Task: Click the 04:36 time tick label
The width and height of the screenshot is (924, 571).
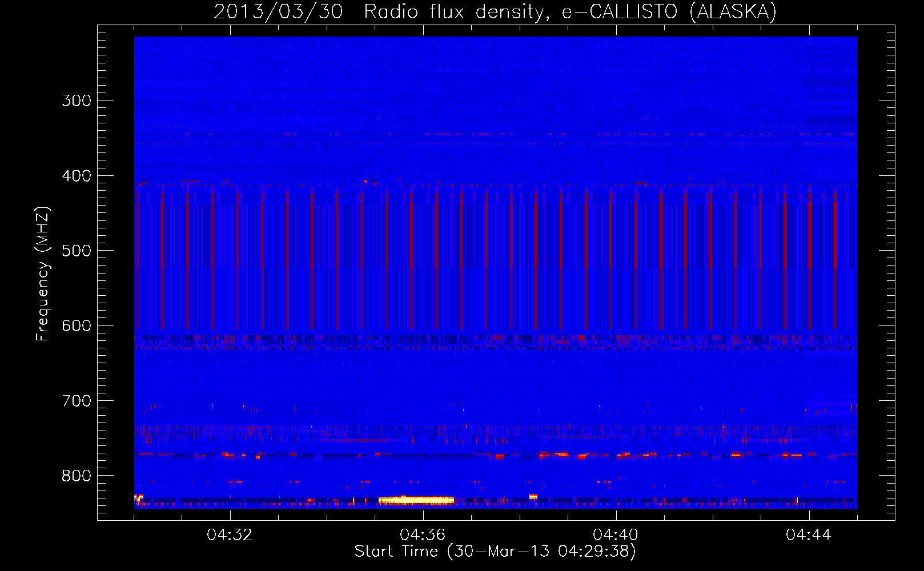Action: (x=423, y=535)
